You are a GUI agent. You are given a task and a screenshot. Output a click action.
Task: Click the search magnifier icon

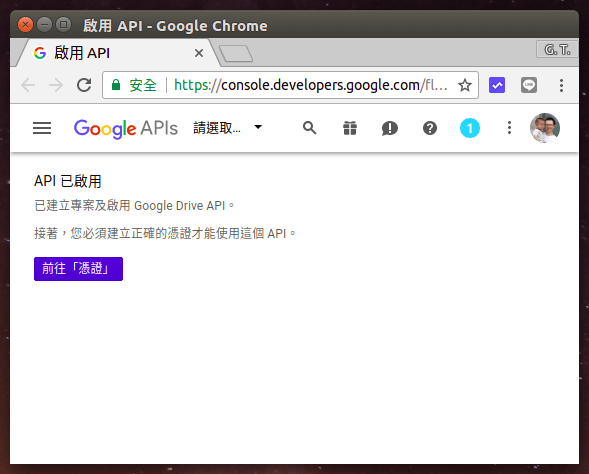click(x=310, y=128)
